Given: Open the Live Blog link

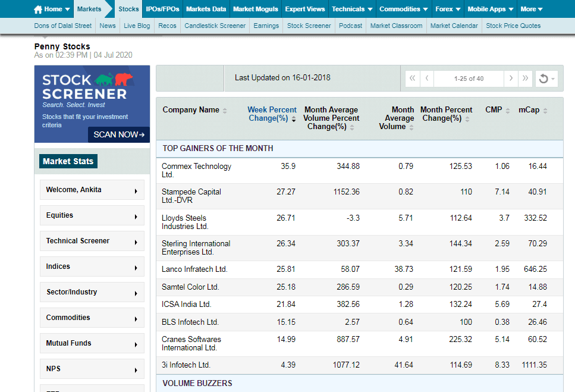Looking at the screenshot, I should point(137,26).
